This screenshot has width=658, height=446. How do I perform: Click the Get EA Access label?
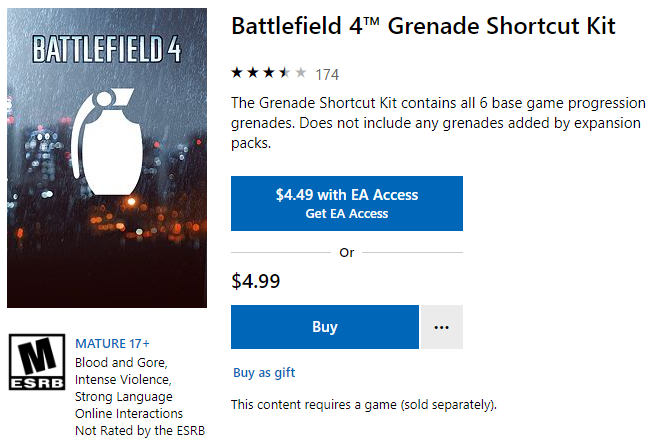(347, 214)
